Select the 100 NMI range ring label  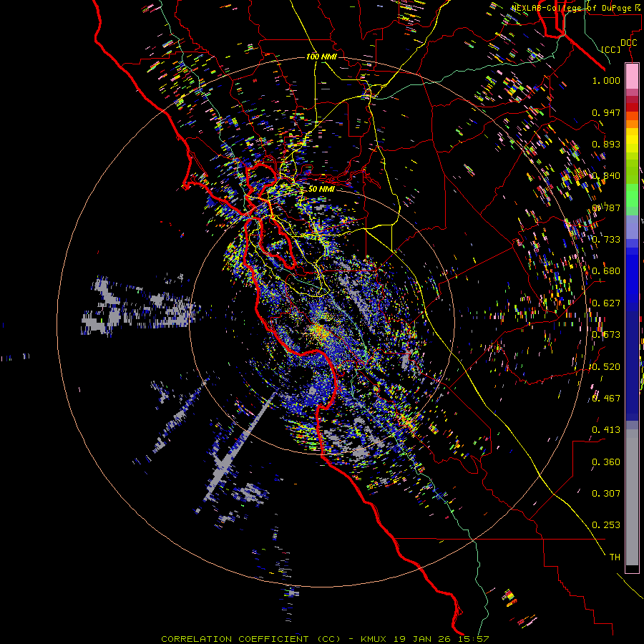coord(321,57)
